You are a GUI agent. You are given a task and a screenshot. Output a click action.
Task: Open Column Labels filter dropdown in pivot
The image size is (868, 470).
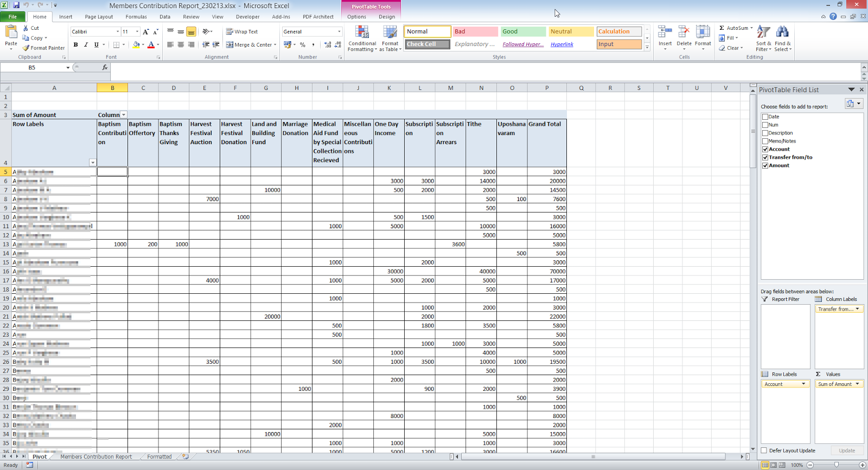click(x=124, y=115)
